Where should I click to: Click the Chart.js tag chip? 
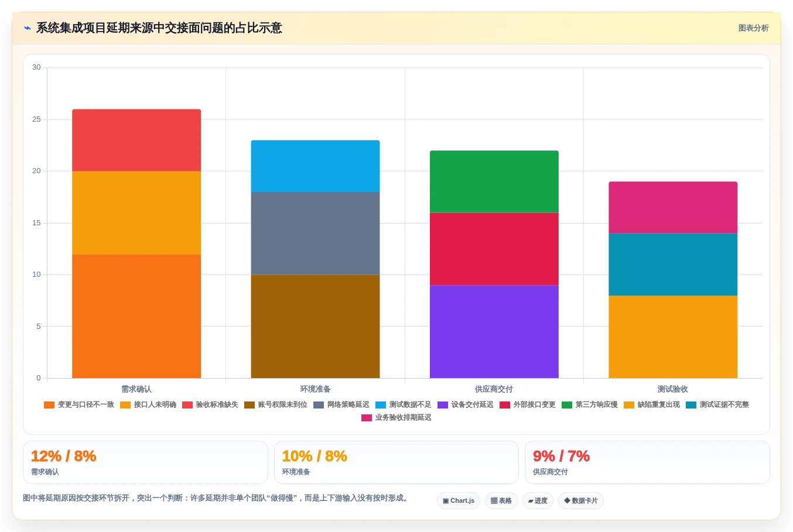click(x=459, y=501)
